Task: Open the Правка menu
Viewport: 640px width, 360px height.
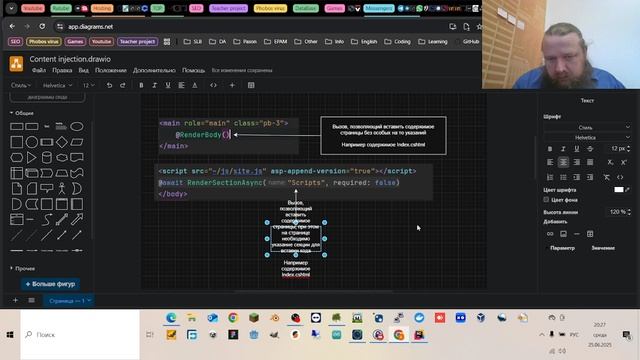Action: click(x=62, y=70)
